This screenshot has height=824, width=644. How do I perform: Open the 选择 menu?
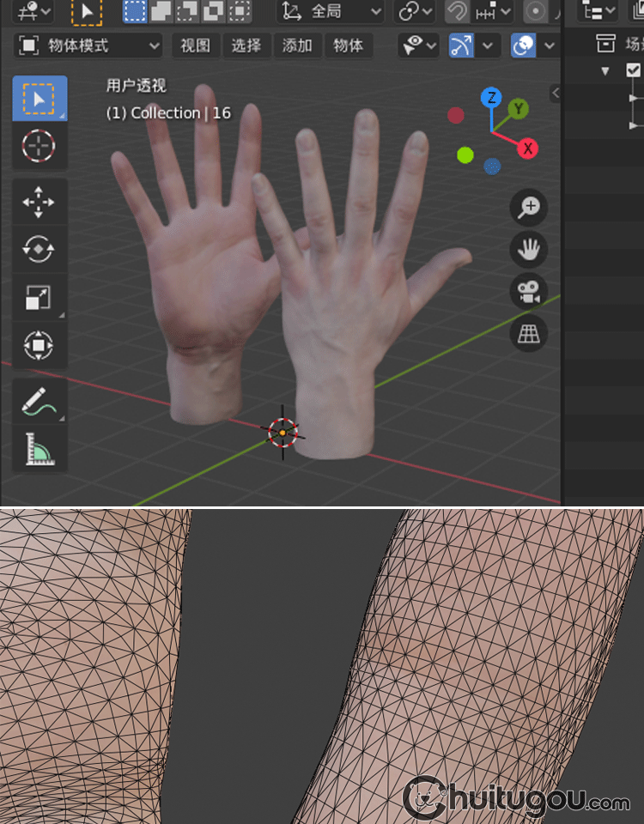click(x=246, y=45)
